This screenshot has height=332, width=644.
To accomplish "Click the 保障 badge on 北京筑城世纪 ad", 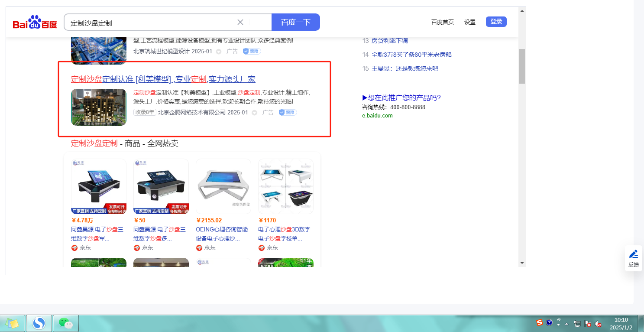I will tap(252, 51).
